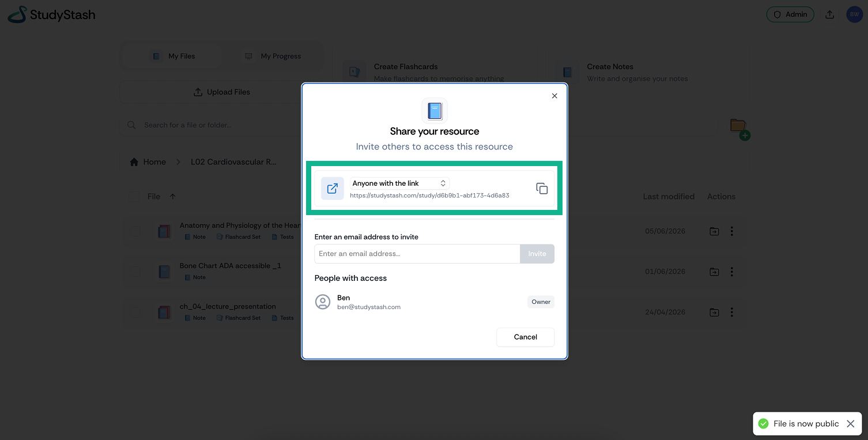Select the Anatomy and Physiology file checkbox
The image size is (868, 440).
click(x=134, y=231)
